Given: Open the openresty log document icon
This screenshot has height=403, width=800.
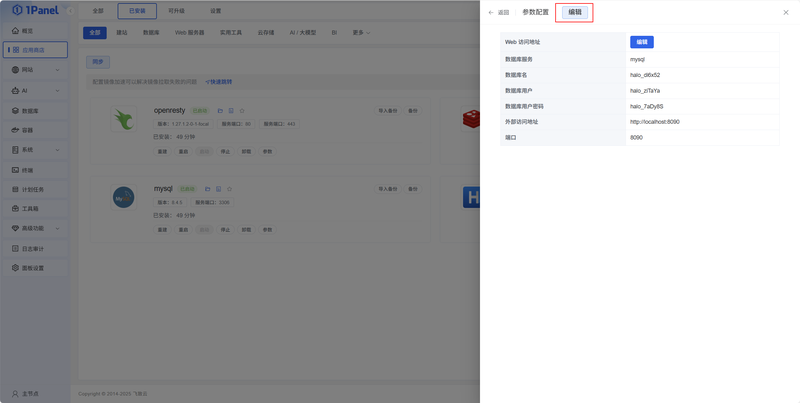Looking at the screenshot, I should coord(231,111).
